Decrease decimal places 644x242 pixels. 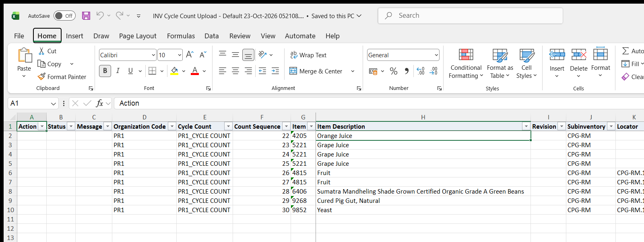point(433,71)
